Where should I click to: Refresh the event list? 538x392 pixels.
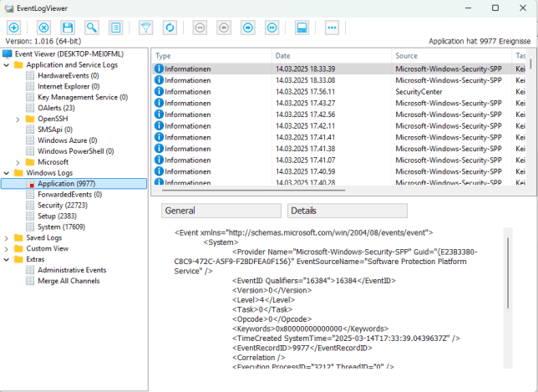(x=170, y=28)
